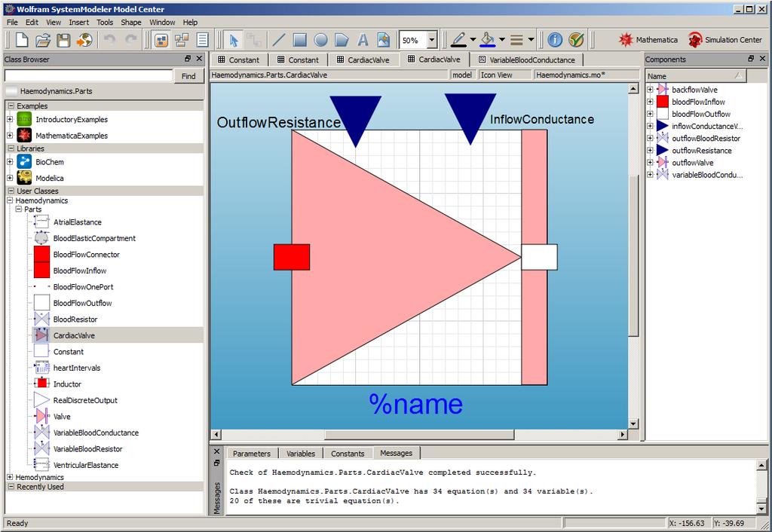Switch to the Parameters tab
This screenshot has width=772, height=532.
252,454
